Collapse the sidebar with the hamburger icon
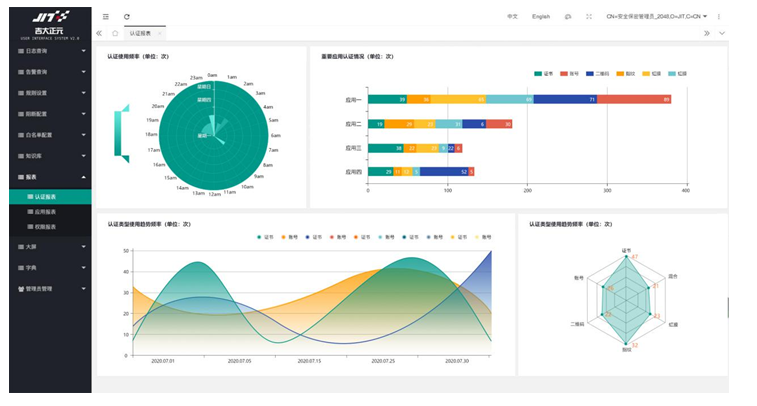 [106, 17]
